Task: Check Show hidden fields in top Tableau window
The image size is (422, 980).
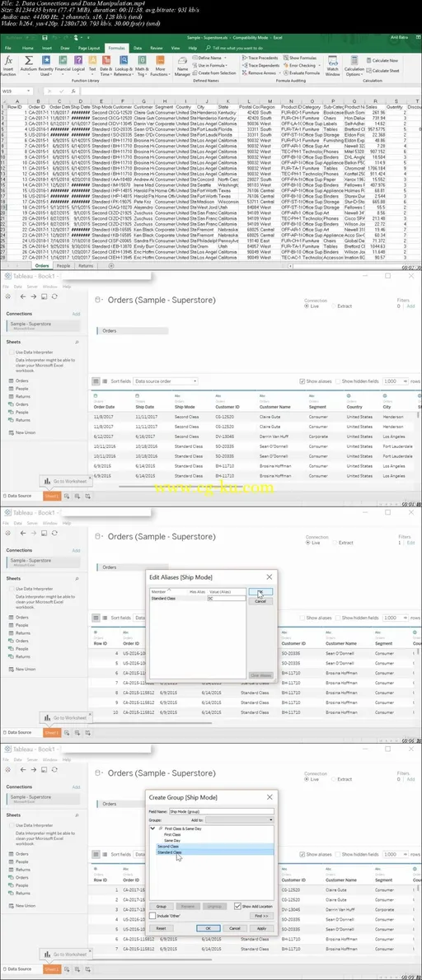Action: pyautogui.click(x=338, y=381)
